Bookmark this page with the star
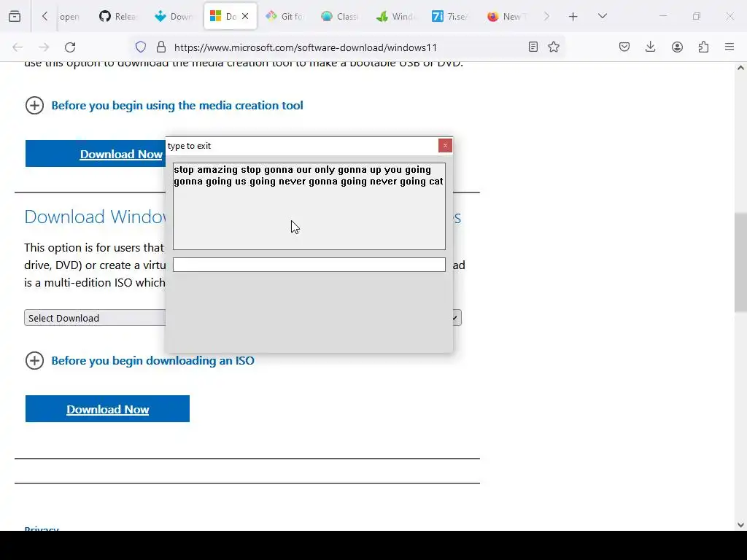The image size is (747, 560). [554, 47]
